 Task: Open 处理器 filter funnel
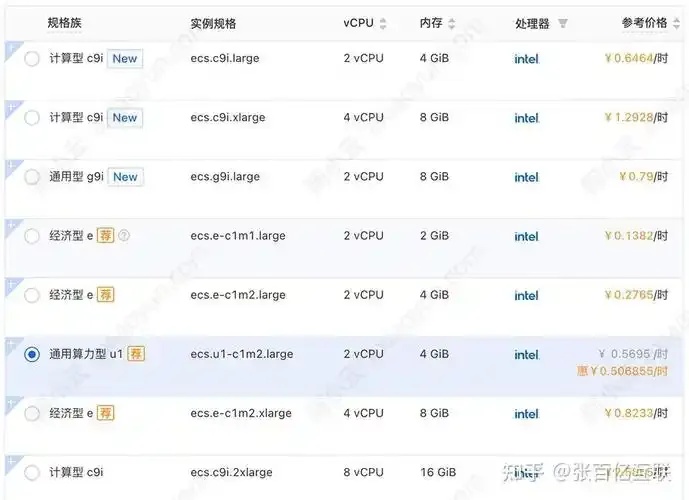pos(562,23)
